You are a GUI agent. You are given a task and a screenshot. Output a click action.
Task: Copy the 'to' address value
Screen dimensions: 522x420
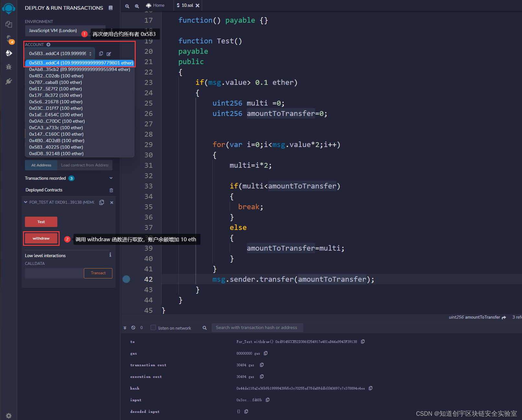[363, 342]
